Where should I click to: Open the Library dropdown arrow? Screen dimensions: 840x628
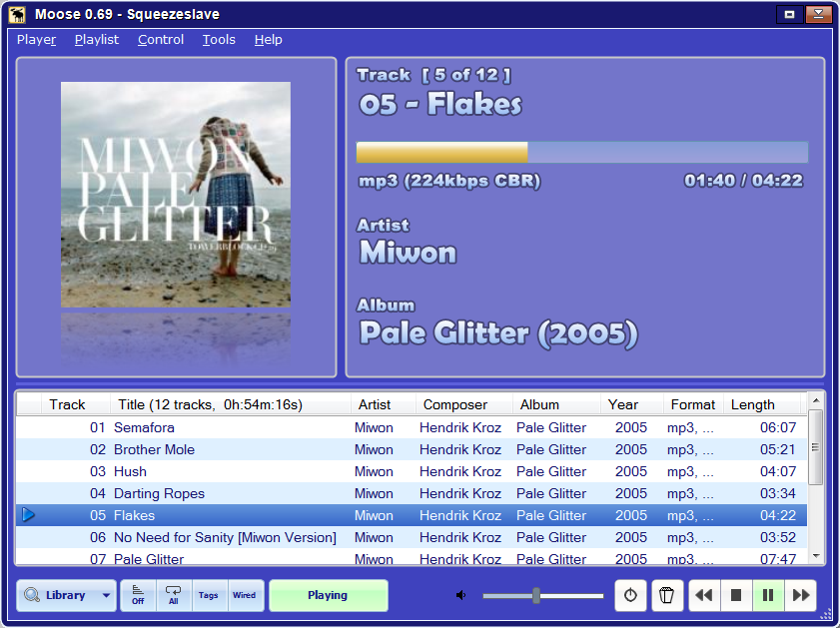pyautogui.click(x=106, y=595)
